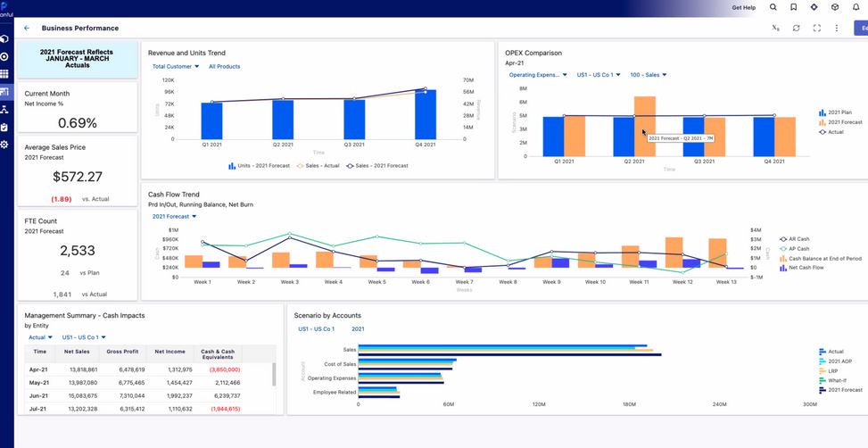868x448 pixels.
Task: Click the cube icon in left sidebar
Action: tap(4, 38)
